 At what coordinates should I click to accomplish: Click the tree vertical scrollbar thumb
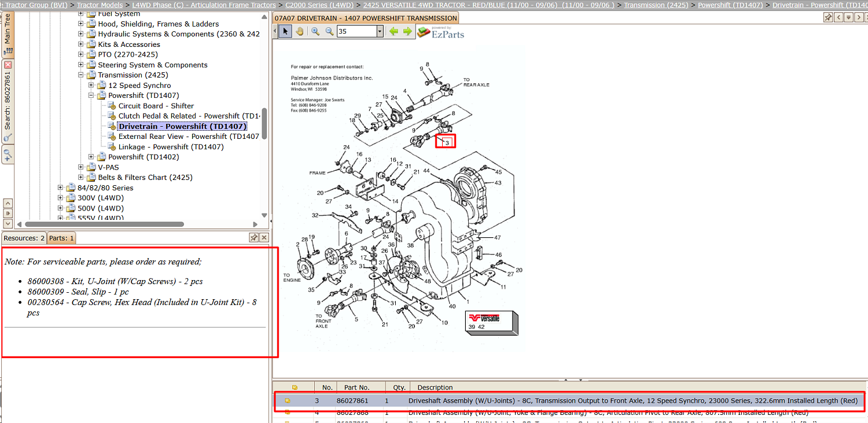pyautogui.click(x=264, y=123)
